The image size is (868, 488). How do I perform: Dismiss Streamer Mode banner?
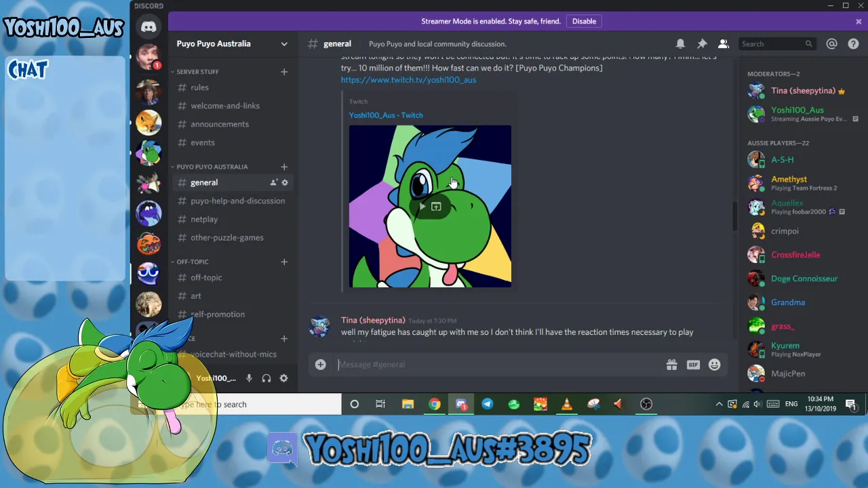coord(859,22)
